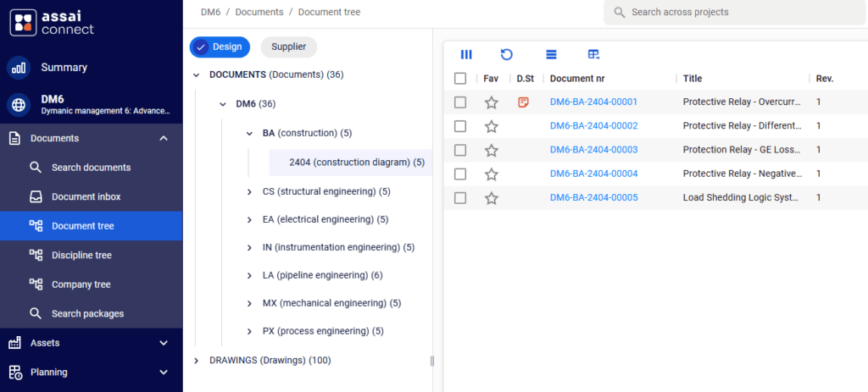Expand the CS (structural engineering) node
The width and height of the screenshot is (868, 392).
pos(249,192)
